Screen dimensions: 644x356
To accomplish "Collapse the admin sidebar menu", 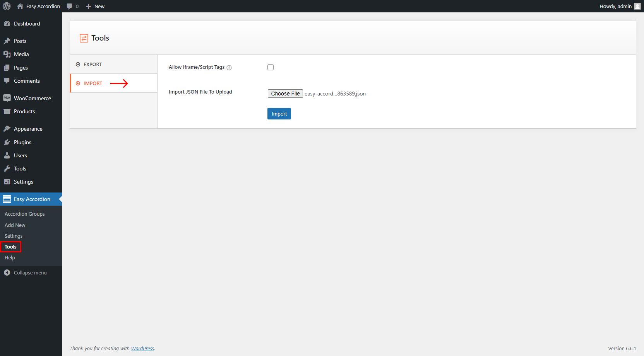I will pos(7,273).
